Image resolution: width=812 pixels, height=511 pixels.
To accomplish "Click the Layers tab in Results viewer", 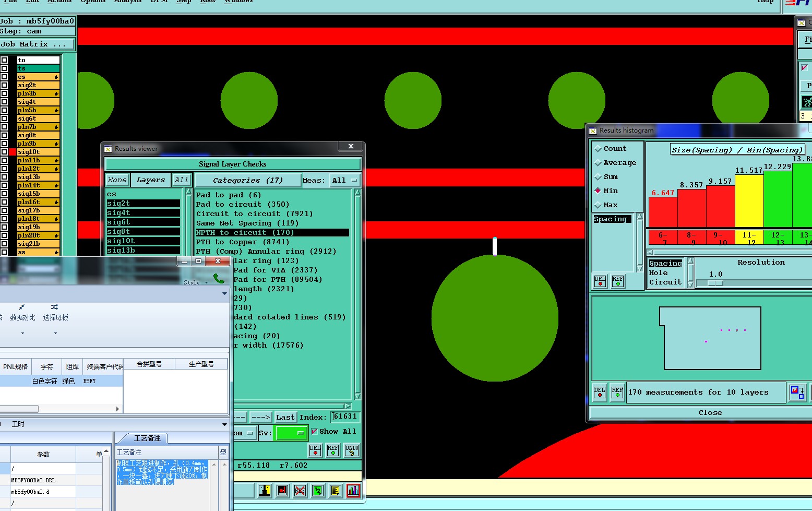I will pos(151,180).
